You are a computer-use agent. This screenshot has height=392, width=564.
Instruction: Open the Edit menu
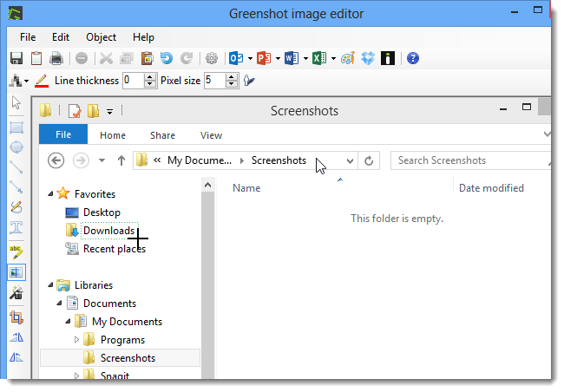point(61,37)
